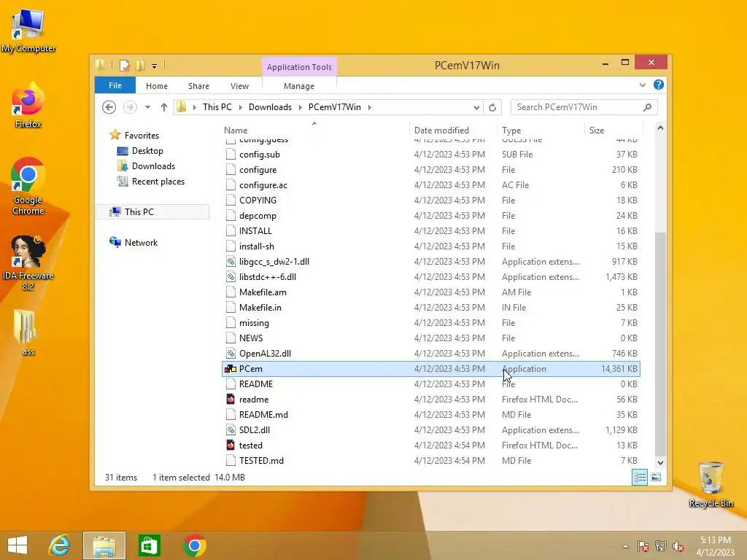
Task: Click the scroll up arrow of file list
Action: 660,128
